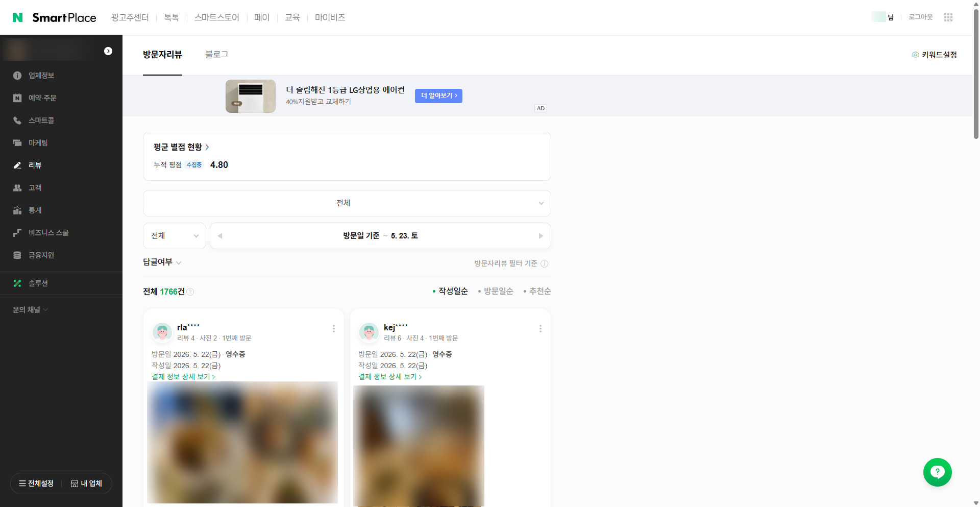Image resolution: width=980 pixels, height=507 pixels.
Task: Open 전체설정 at sidebar bottom
Action: pos(36,484)
